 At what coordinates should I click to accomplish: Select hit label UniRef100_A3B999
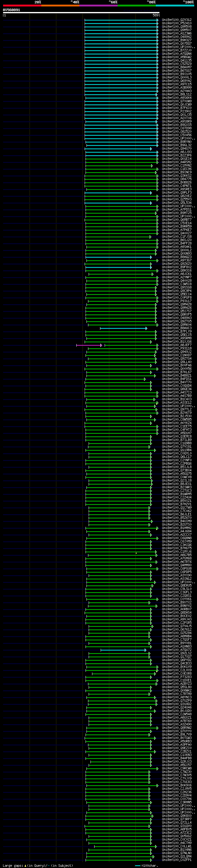coord(177,88)
